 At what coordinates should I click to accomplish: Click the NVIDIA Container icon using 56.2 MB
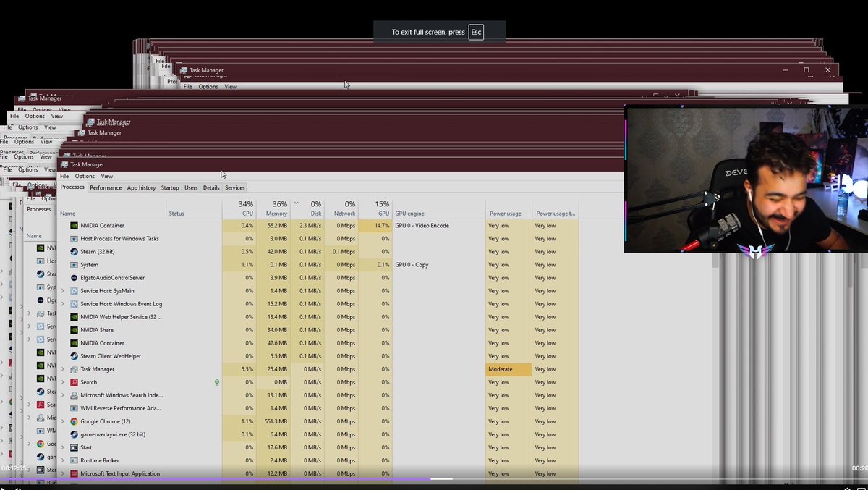(x=74, y=226)
